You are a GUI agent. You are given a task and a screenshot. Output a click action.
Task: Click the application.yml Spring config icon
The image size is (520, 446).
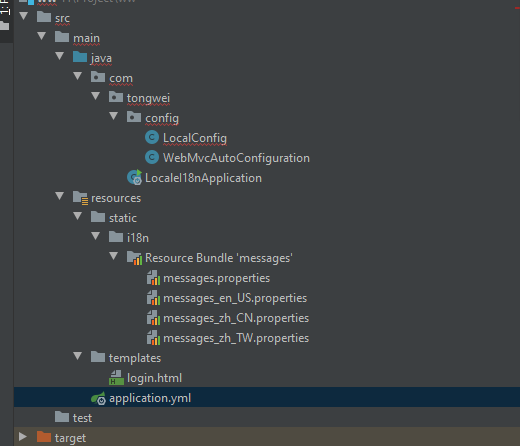pos(98,398)
